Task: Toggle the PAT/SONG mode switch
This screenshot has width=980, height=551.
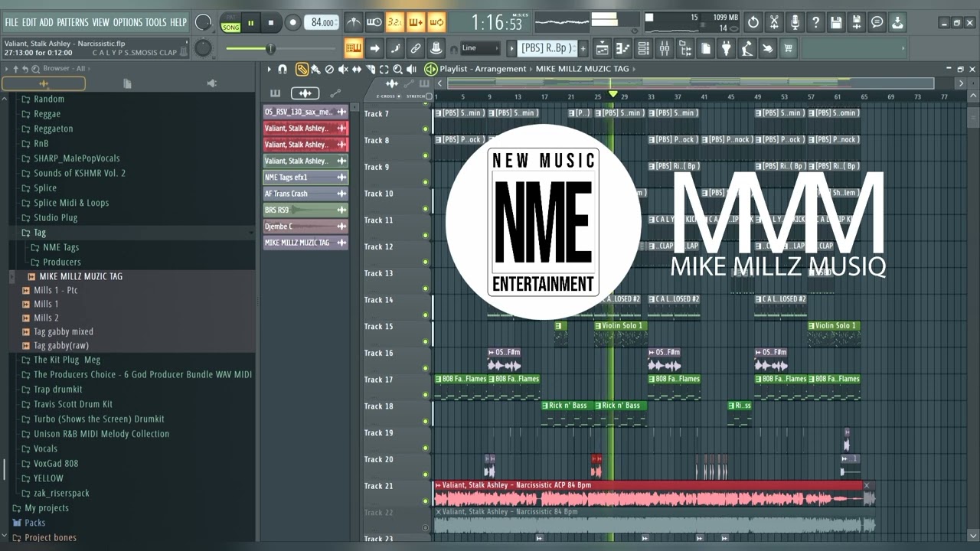Action: [230, 23]
